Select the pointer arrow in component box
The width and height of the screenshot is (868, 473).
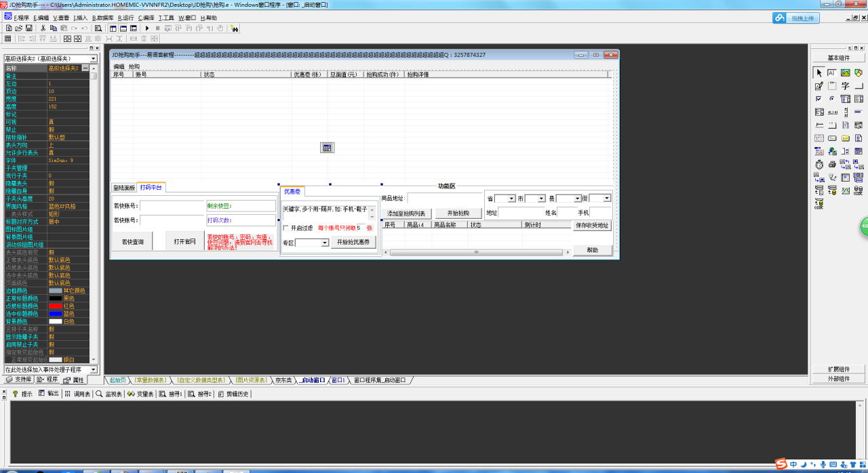point(819,73)
